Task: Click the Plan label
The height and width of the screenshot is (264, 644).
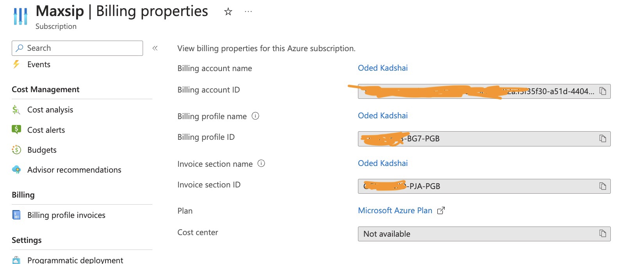Action: tap(185, 211)
